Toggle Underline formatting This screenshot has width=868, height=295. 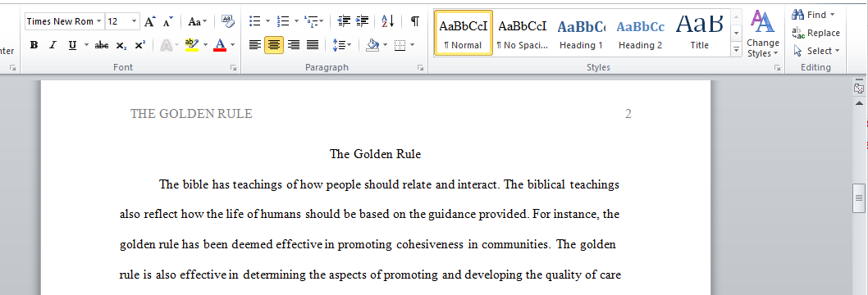(x=72, y=45)
